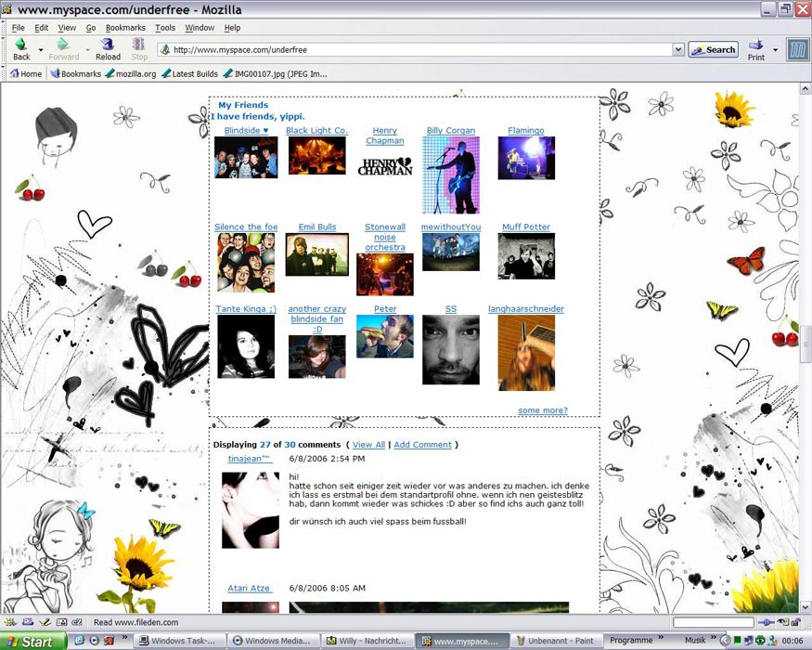Open the Go menu
Viewport: 812px width, 650px height.
[91, 28]
